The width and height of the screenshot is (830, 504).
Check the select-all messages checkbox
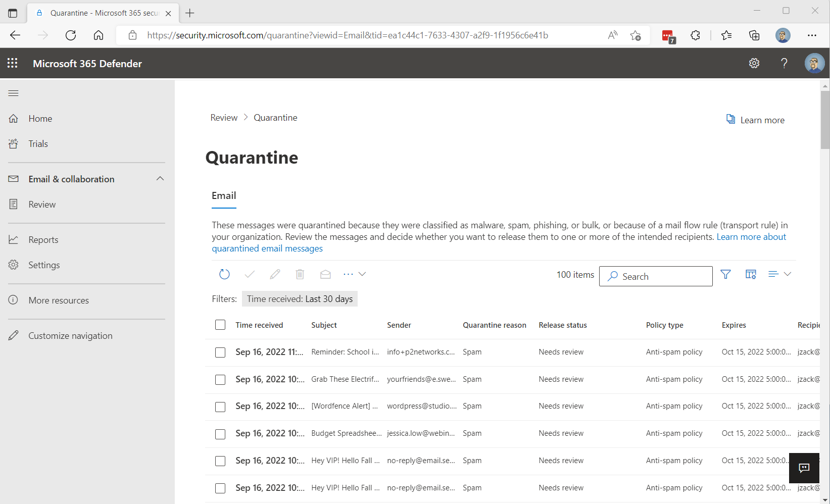pos(220,325)
